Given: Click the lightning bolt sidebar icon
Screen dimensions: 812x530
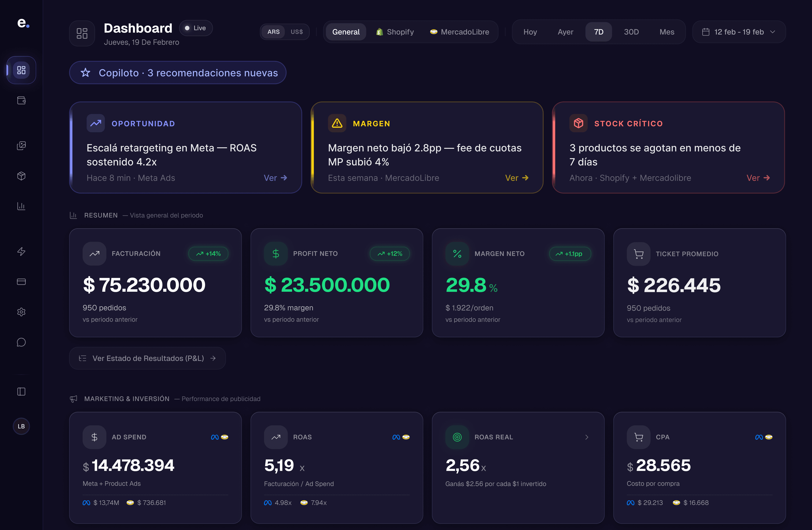Looking at the screenshot, I should pyautogui.click(x=21, y=252).
